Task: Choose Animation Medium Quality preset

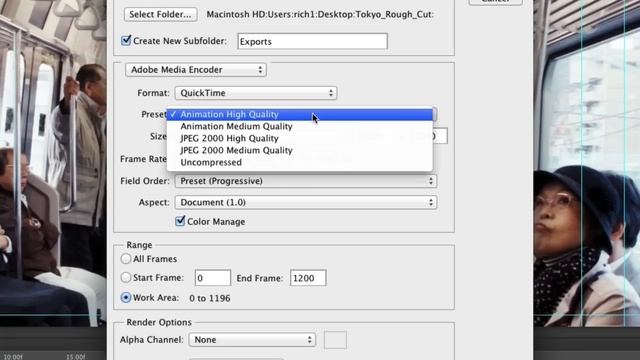Action: 300,127
